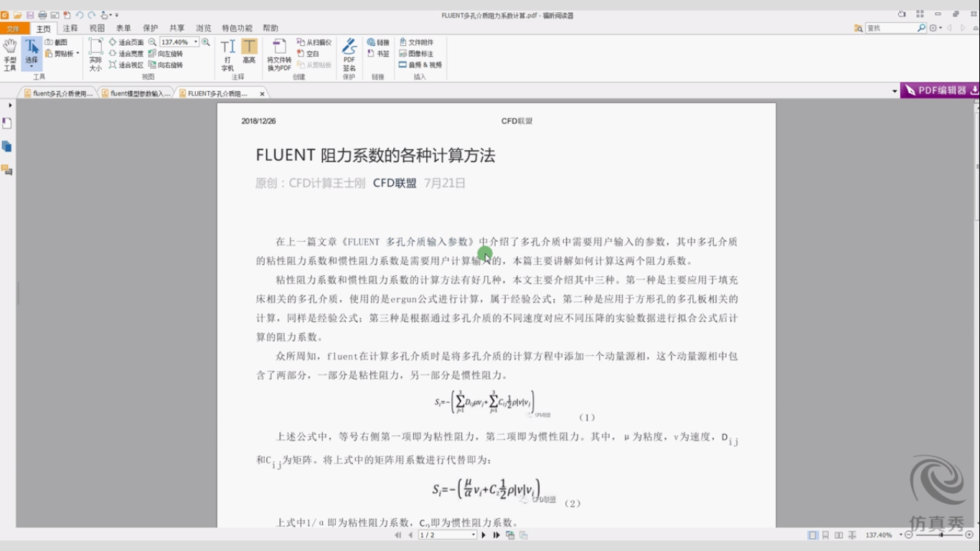Insert 音频 & 视频 media
The width and height of the screenshot is (980, 551).
[x=420, y=65]
